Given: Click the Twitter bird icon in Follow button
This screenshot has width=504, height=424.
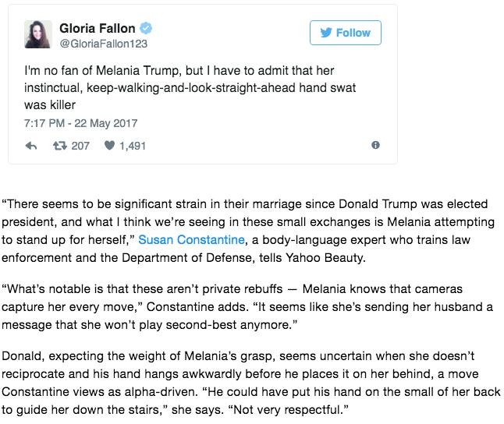Looking at the screenshot, I should pos(326,33).
